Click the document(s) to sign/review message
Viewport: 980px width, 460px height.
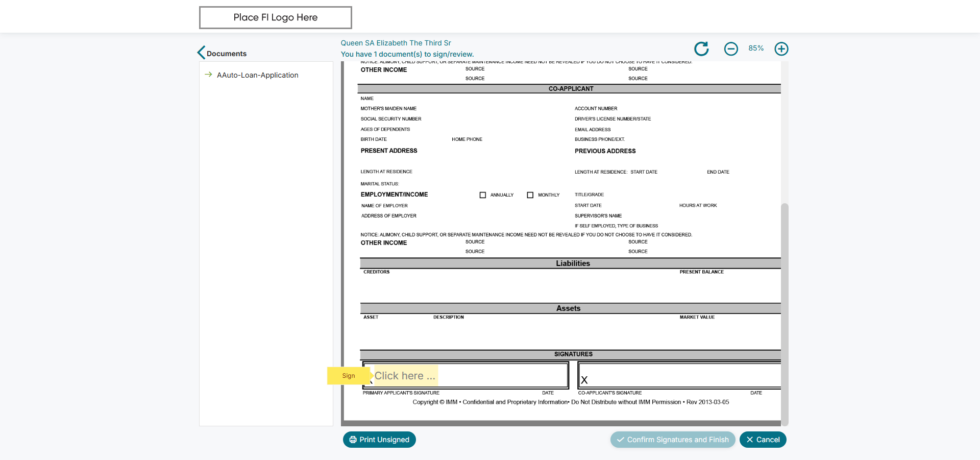pyautogui.click(x=407, y=54)
